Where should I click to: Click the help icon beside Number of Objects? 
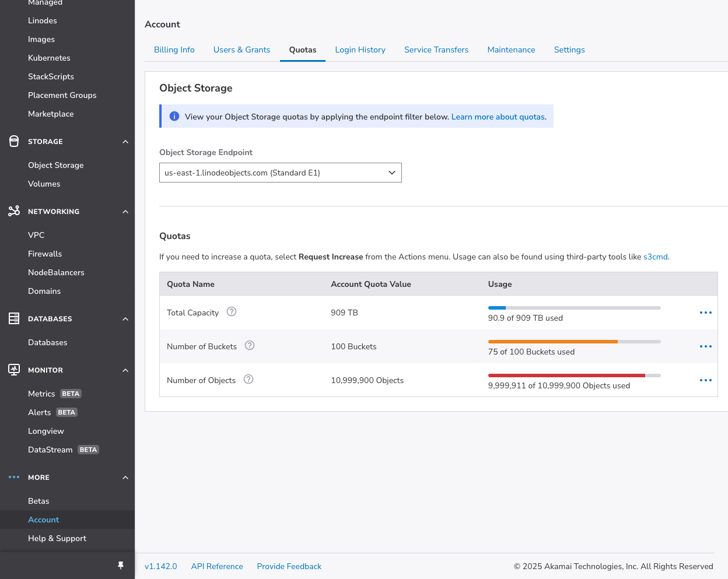(249, 380)
